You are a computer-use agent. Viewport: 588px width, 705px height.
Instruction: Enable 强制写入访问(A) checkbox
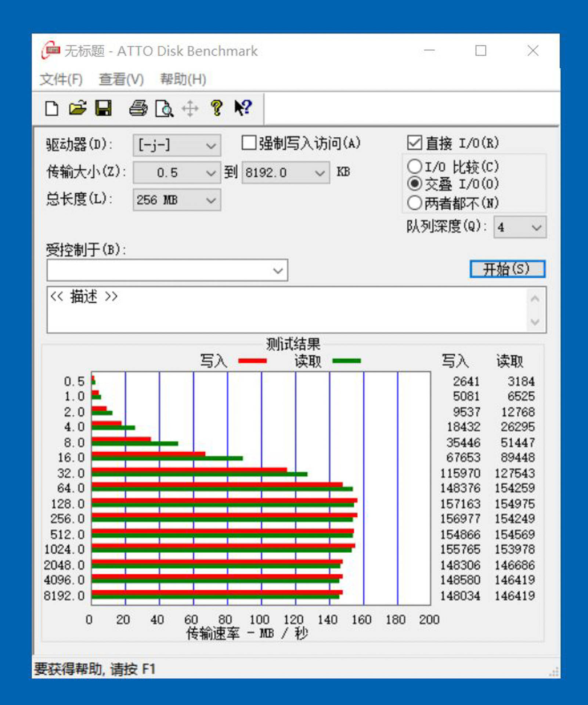point(249,143)
